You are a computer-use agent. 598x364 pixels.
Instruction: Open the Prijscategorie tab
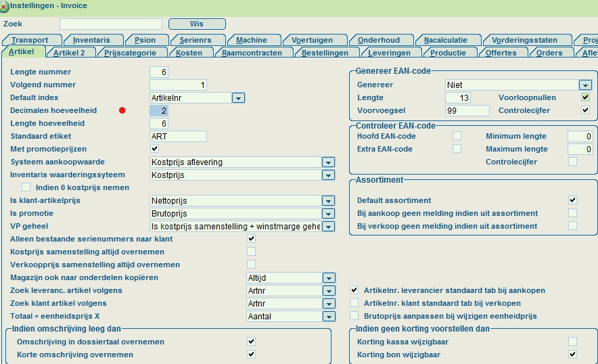[x=130, y=53]
